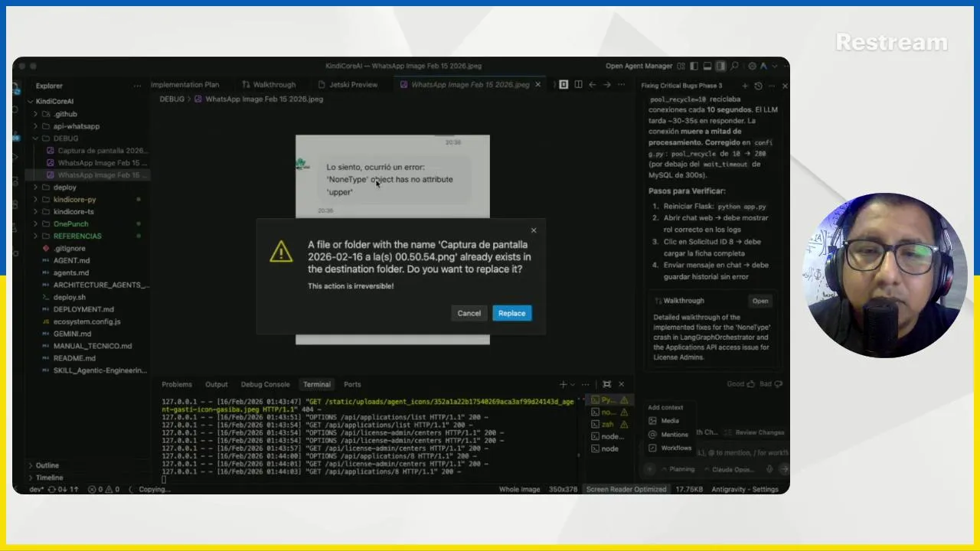Switch to Implementation Plan tab

185,85
